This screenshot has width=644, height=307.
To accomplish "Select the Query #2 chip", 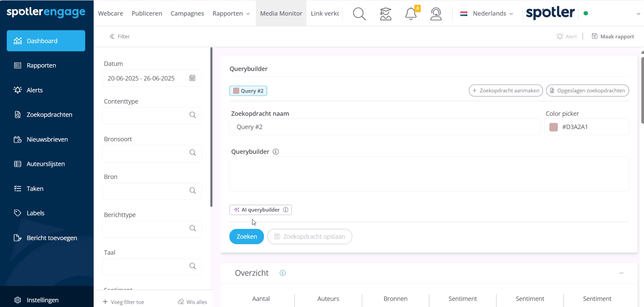I will (x=248, y=91).
